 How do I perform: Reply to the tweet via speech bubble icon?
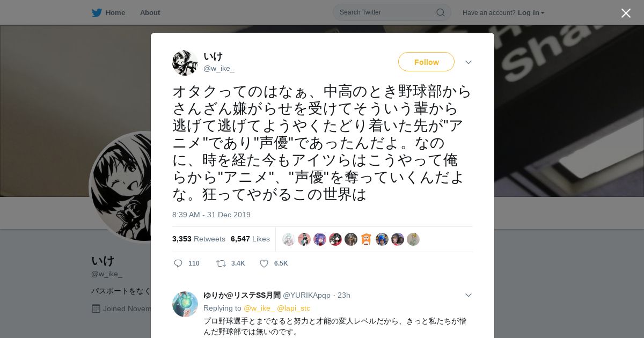click(178, 263)
